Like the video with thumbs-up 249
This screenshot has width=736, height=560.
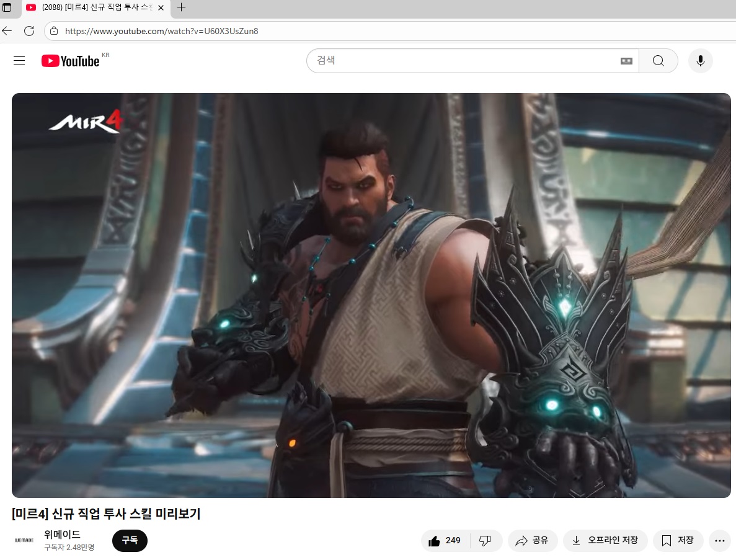tap(446, 541)
